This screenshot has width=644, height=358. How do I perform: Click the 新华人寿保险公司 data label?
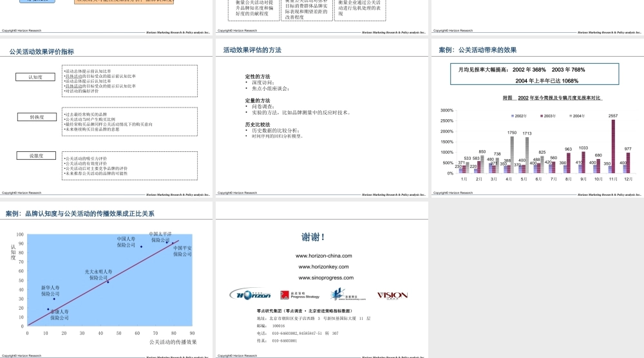[50, 291]
